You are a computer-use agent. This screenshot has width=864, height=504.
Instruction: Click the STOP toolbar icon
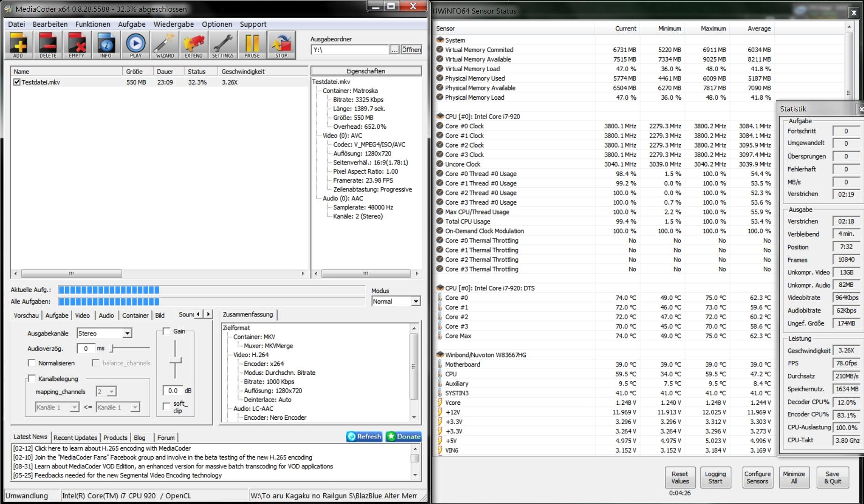pyautogui.click(x=281, y=45)
